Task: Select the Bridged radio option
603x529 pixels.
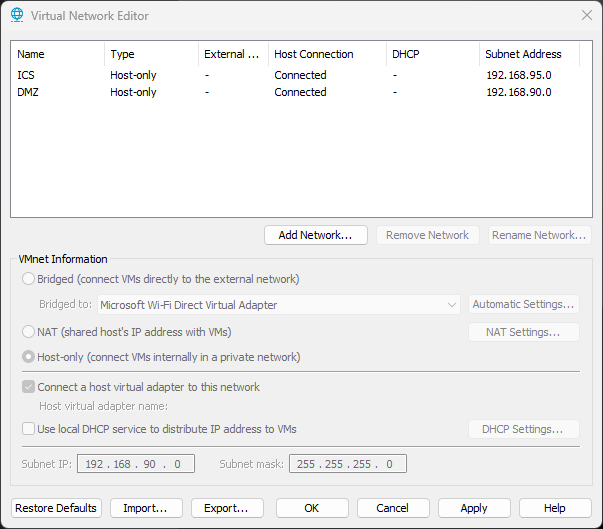Action: click(29, 279)
